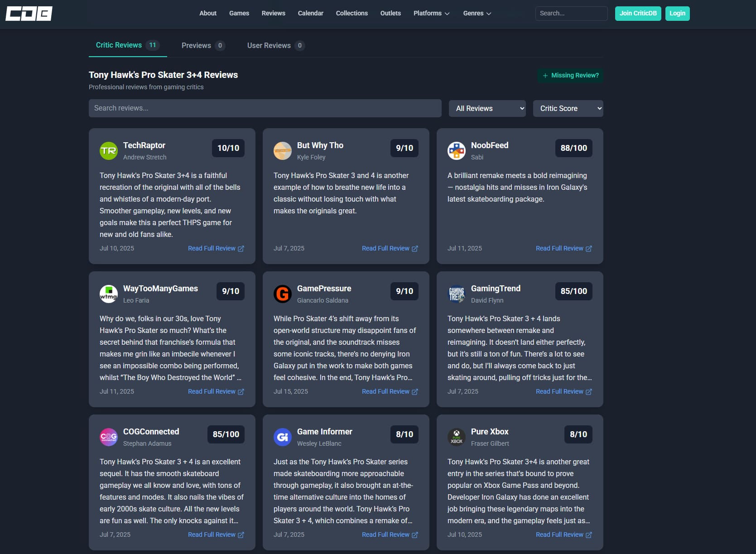Open the NoobFeed full review link
Screen dimensions: 756x554
(x=564, y=248)
